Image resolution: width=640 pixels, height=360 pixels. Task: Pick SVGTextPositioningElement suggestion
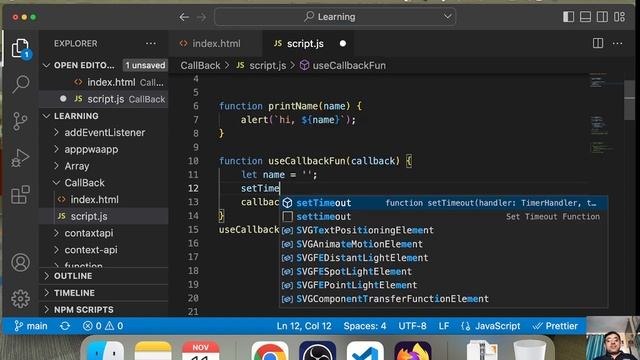(444, 230)
